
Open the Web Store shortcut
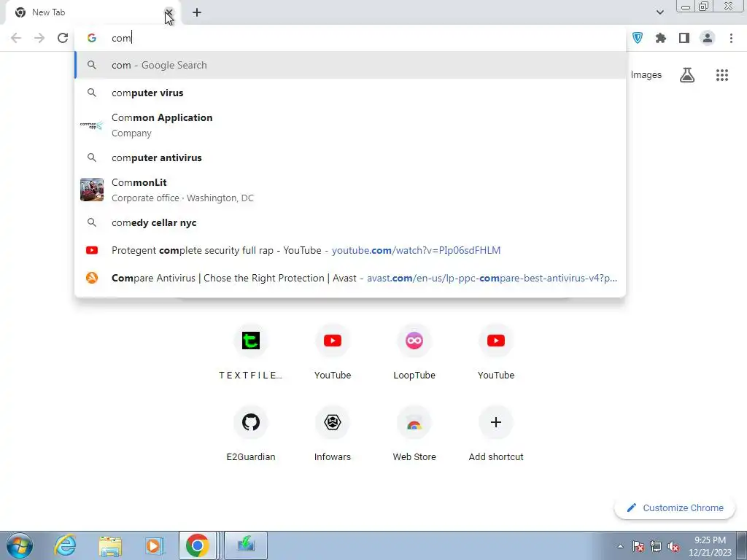414,435
